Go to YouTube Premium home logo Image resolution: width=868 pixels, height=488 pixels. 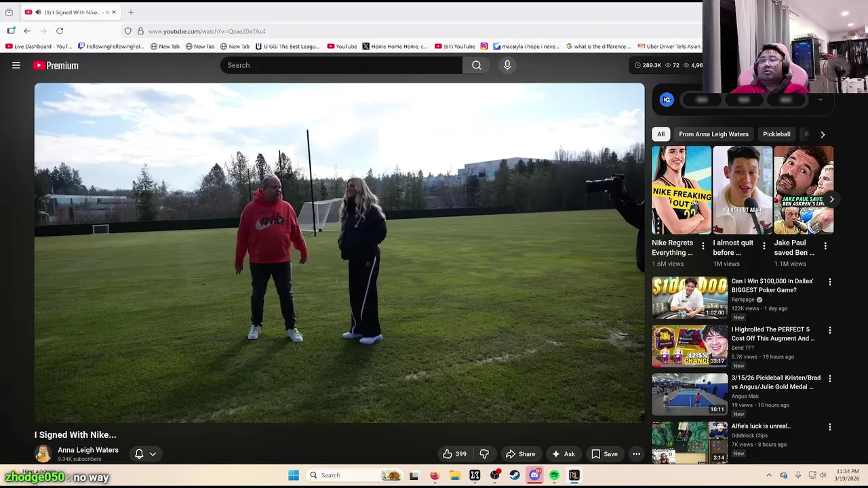pyautogui.click(x=56, y=66)
